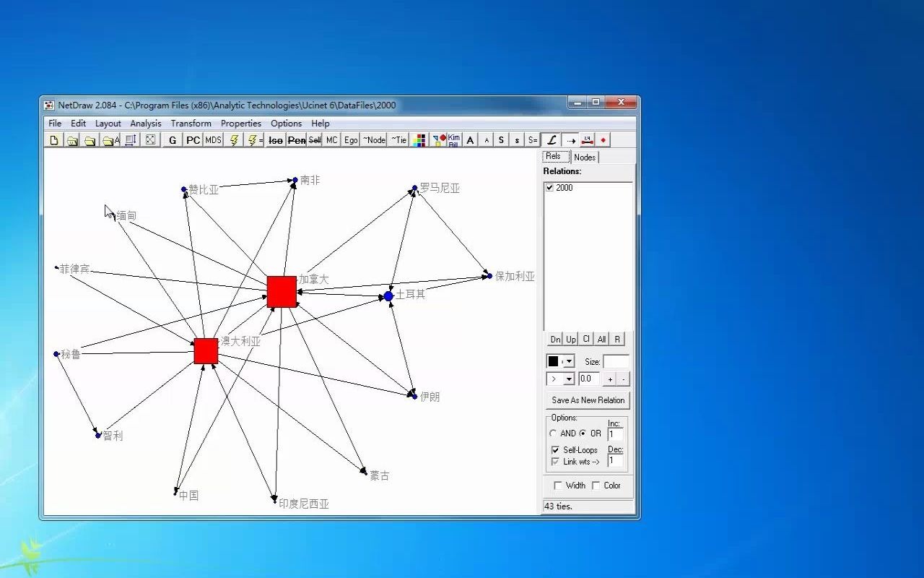The width and height of the screenshot is (924, 578).
Task: Click the red line-thickness toolbar icon
Action: [588, 140]
